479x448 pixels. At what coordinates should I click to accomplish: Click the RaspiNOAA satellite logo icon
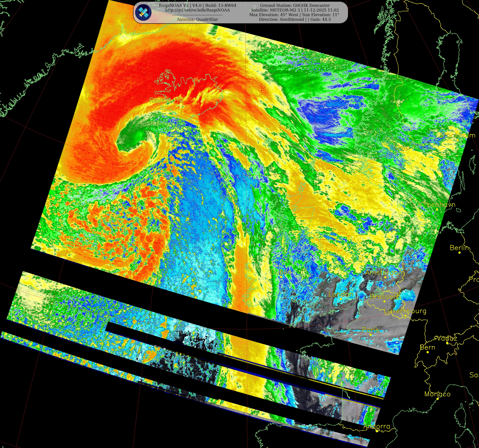pyautogui.click(x=143, y=12)
